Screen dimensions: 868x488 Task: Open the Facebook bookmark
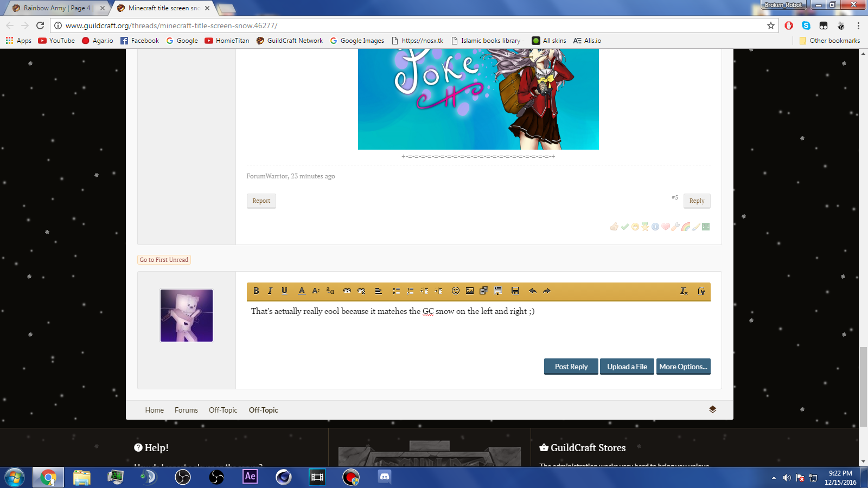pyautogui.click(x=139, y=41)
